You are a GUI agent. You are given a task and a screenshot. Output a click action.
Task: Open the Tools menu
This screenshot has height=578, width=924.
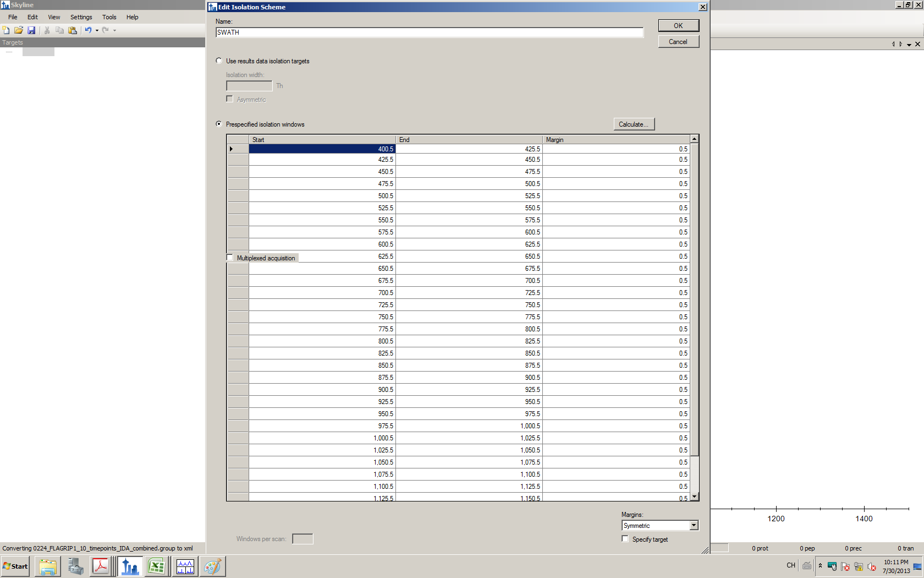109,17
